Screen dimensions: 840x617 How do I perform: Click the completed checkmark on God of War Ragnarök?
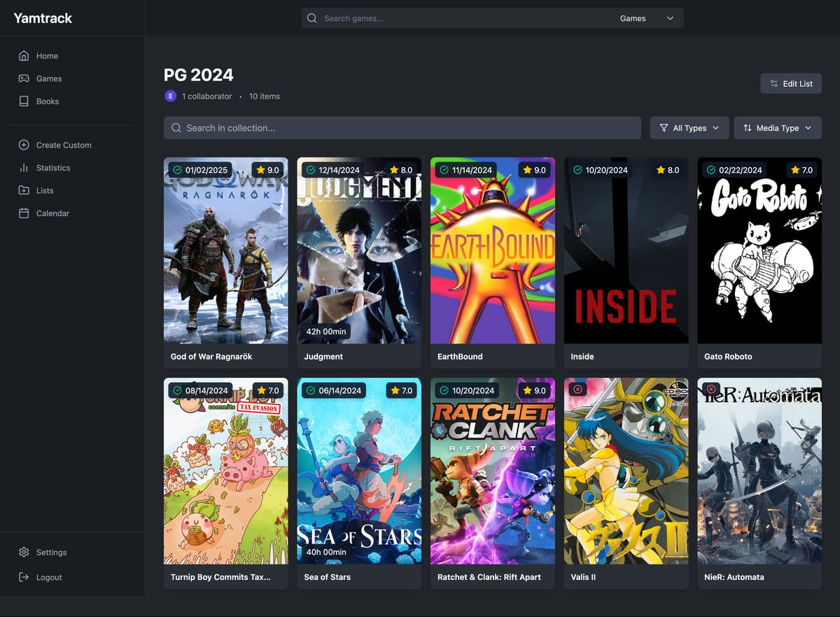(177, 170)
